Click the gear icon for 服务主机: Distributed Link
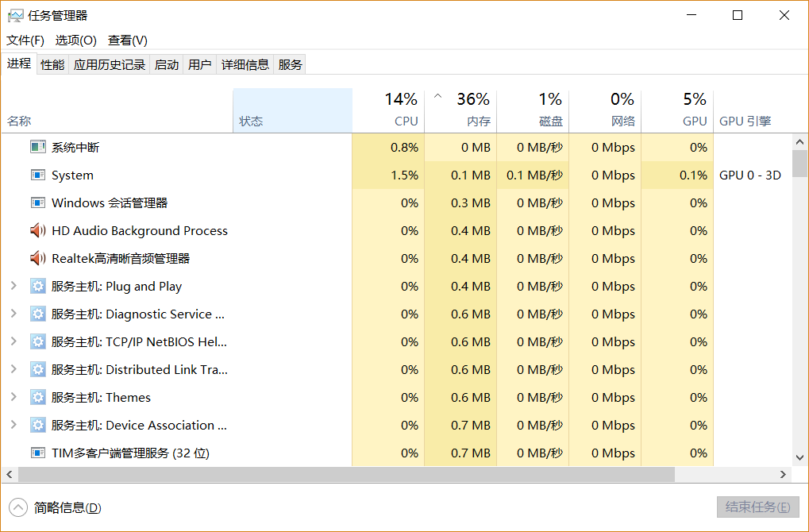The width and height of the screenshot is (809, 532). [37, 369]
